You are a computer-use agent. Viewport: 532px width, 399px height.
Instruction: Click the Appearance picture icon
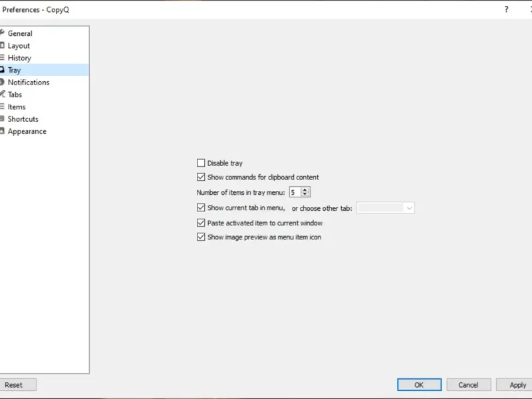coord(2,130)
